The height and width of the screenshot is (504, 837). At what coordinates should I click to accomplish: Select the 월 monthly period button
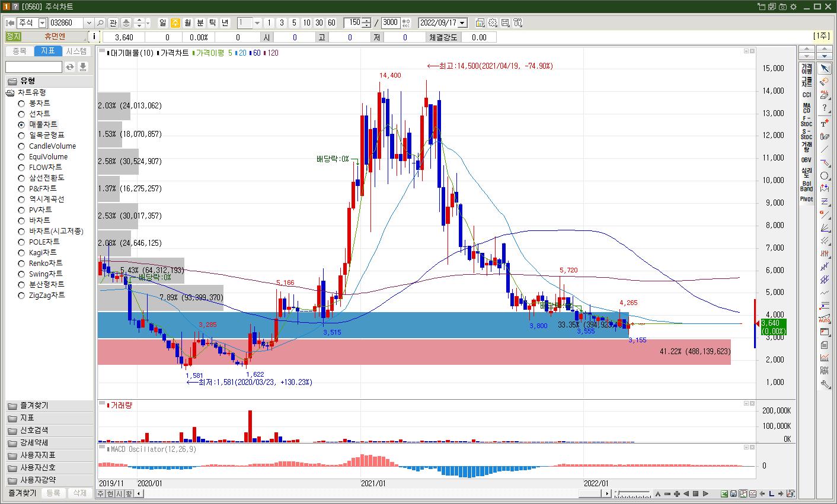tap(187, 23)
